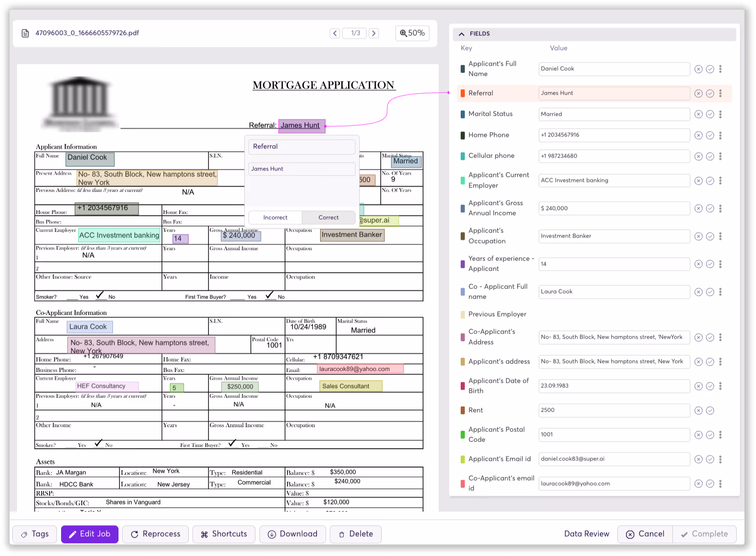Screen dimensions: 756x556
Task: Select the Sales Consultant highlighted box
Action: [351, 386]
